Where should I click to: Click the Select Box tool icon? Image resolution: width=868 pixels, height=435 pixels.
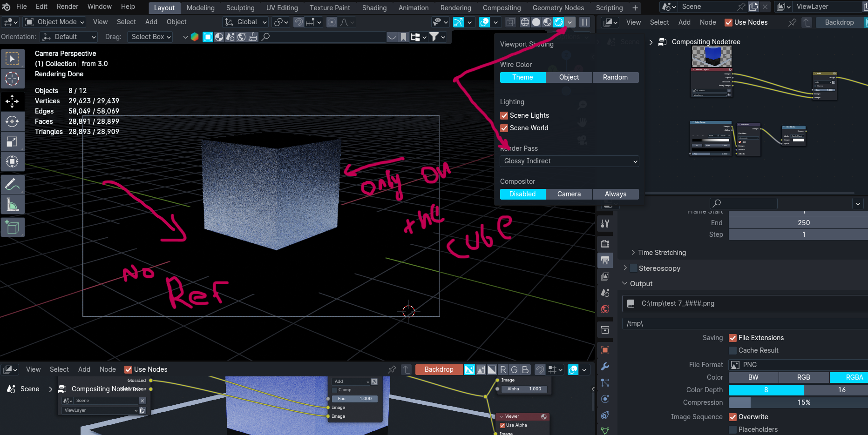click(x=12, y=59)
